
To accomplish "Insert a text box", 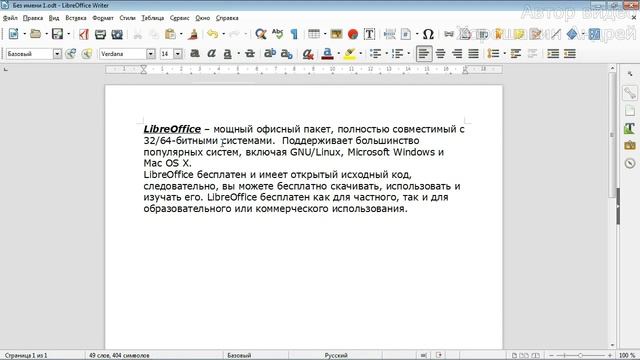I will [x=369, y=34].
